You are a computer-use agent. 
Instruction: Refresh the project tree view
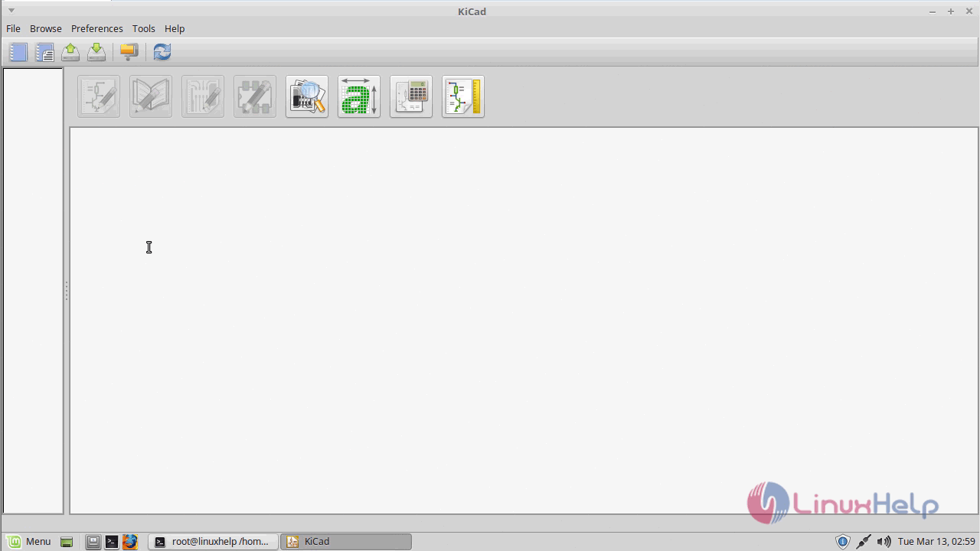162,52
